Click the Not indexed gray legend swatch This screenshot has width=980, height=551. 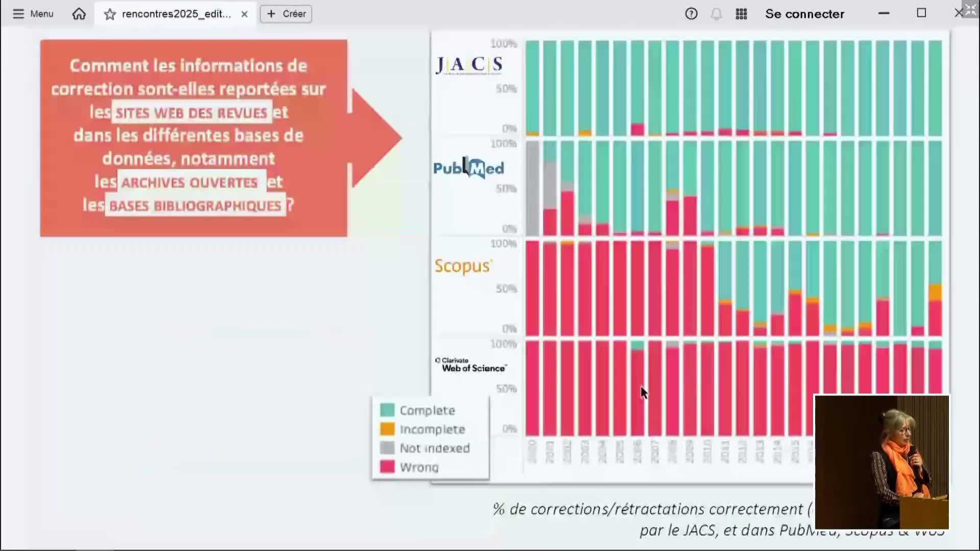(387, 448)
